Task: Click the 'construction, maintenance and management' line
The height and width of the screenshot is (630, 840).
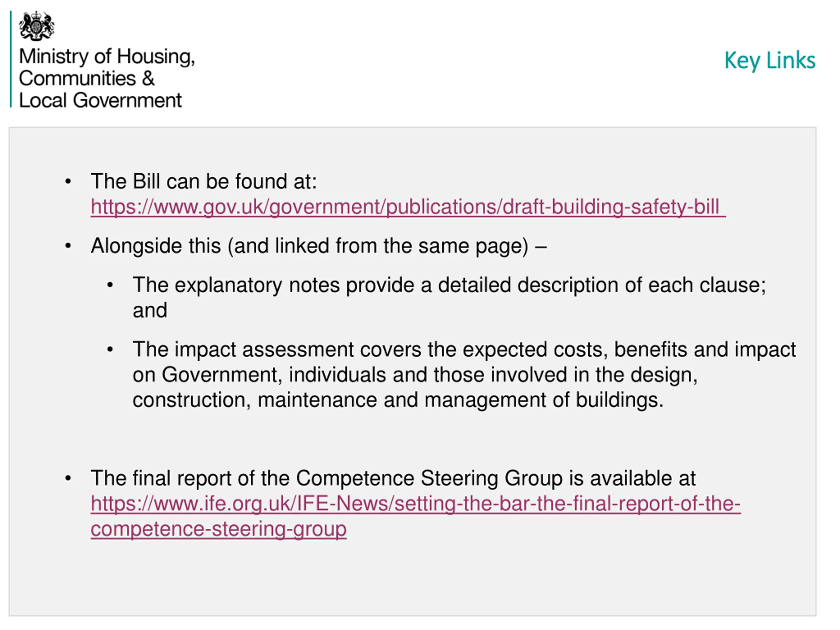Action: pyautogui.click(x=398, y=400)
